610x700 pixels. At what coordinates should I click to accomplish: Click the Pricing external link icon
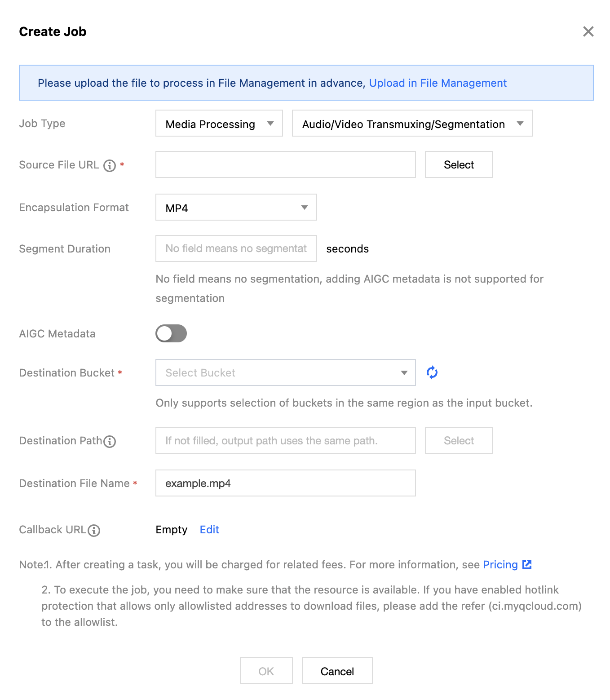pos(527,565)
